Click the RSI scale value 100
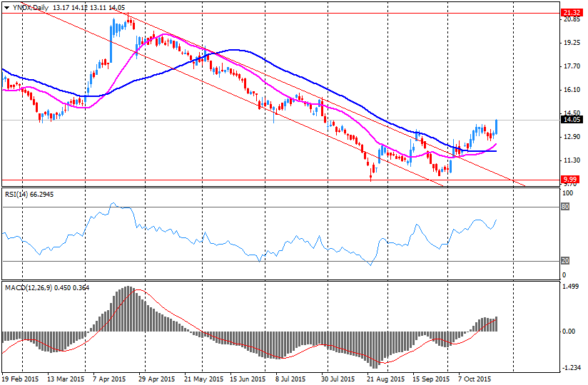This screenshot has width=588, height=385. point(568,193)
